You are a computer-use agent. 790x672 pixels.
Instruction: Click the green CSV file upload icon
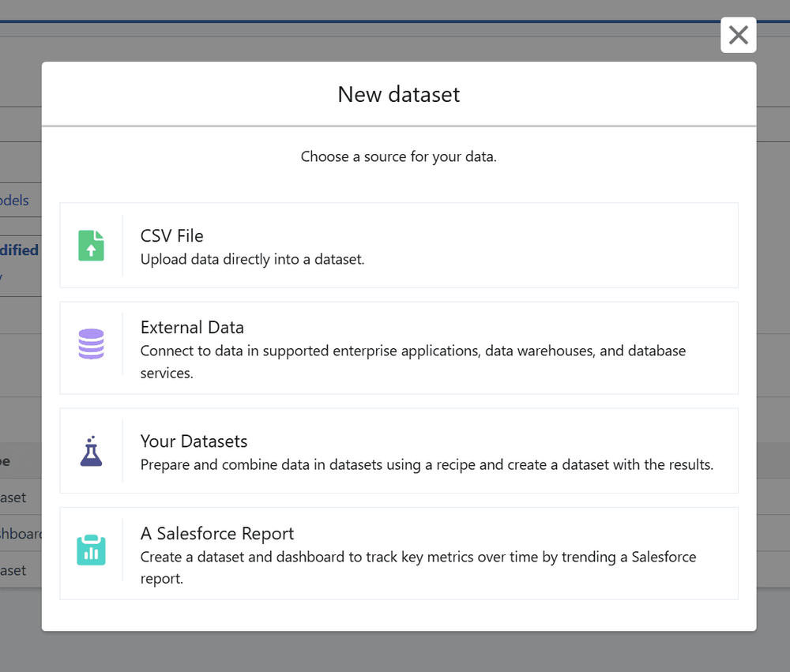(x=91, y=246)
